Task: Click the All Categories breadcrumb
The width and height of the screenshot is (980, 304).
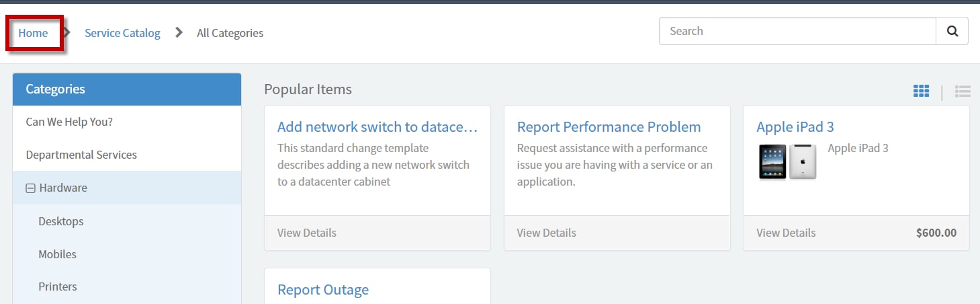Action: point(230,33)
